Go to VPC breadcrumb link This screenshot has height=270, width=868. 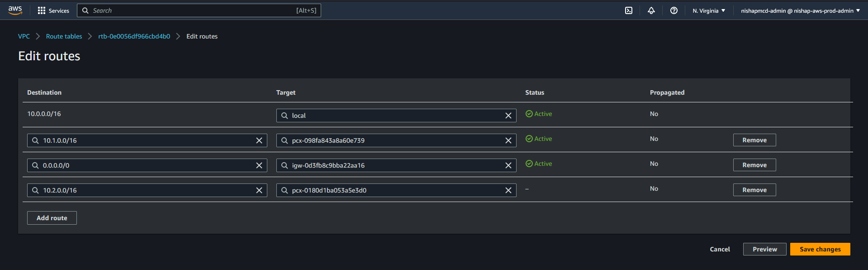point(24,36)
